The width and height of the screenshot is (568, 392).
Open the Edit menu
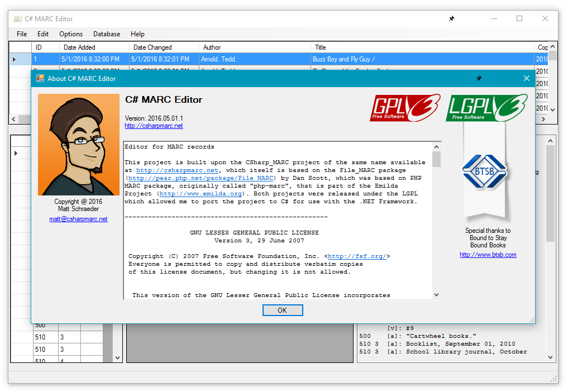click(x=43, y=34)
